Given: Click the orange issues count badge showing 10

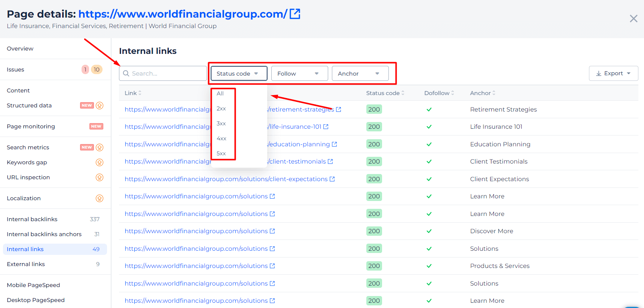Looking at the screenshot, I should pos(97,69).
